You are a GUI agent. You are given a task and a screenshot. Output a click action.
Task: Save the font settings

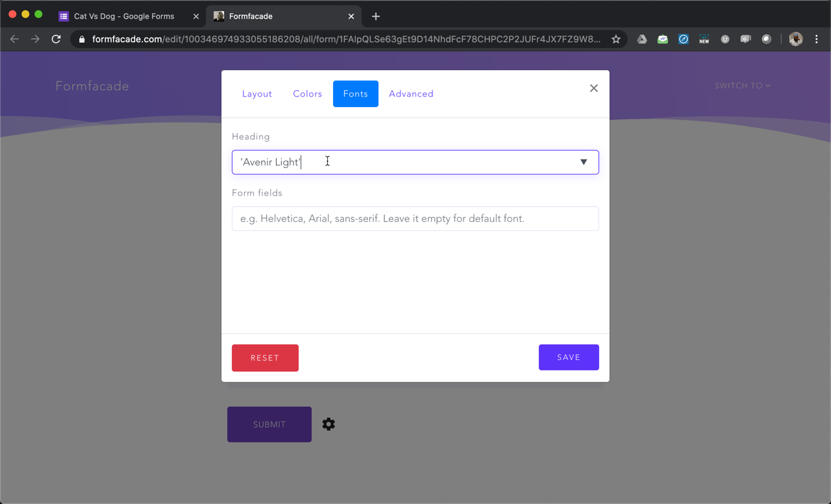569,357
